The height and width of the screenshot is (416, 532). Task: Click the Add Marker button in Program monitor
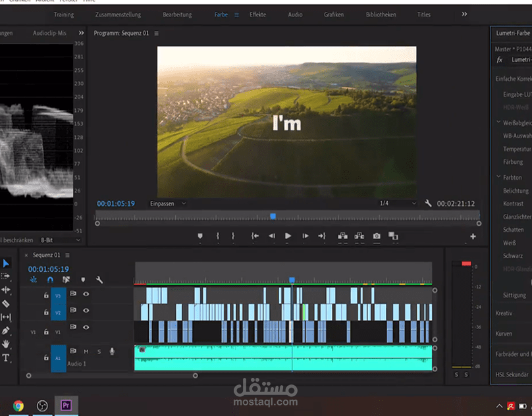coord(200,236)
